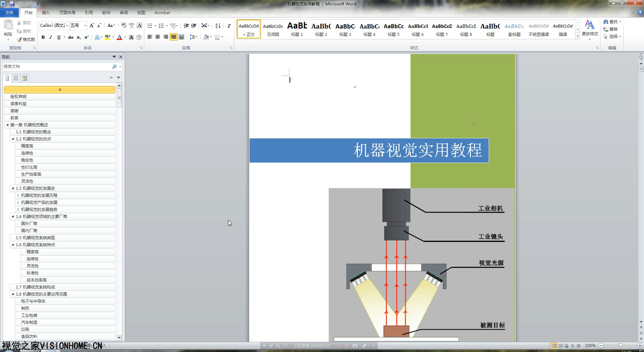Apply bullet list formatting
This screenshot has width=644, height=352.
click(150, 26)
